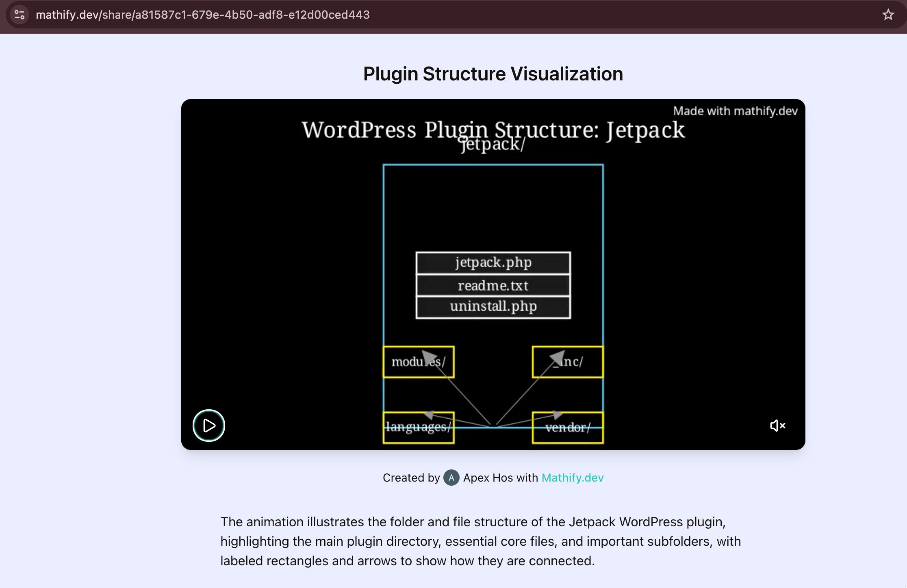The height and width of the screenshot is (588, 907).
Task: Click the 'Made with mathify.dev' watermark
Action: (735, 111)
